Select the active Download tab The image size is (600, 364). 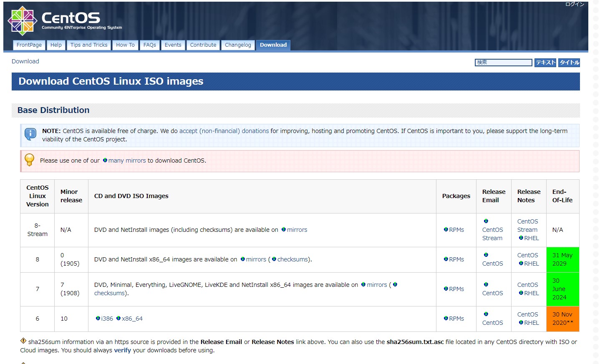pos(273,45)
